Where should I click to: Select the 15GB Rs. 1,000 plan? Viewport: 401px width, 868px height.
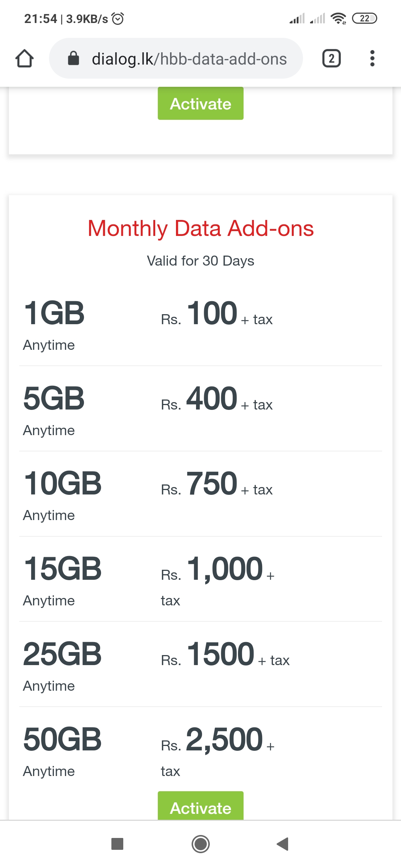pyautogui.click(x=200, y=579)
